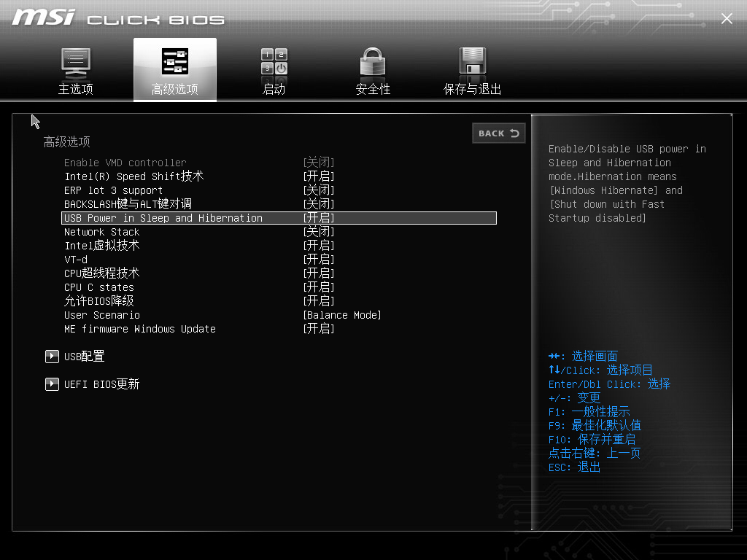Toggle the Network Stack 关闭 value

319,232
